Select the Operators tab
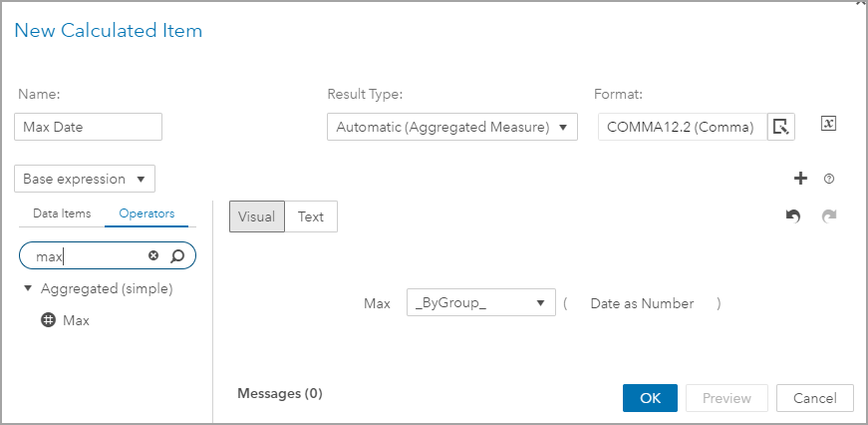 pyautogui.click(x=146, y=213)
